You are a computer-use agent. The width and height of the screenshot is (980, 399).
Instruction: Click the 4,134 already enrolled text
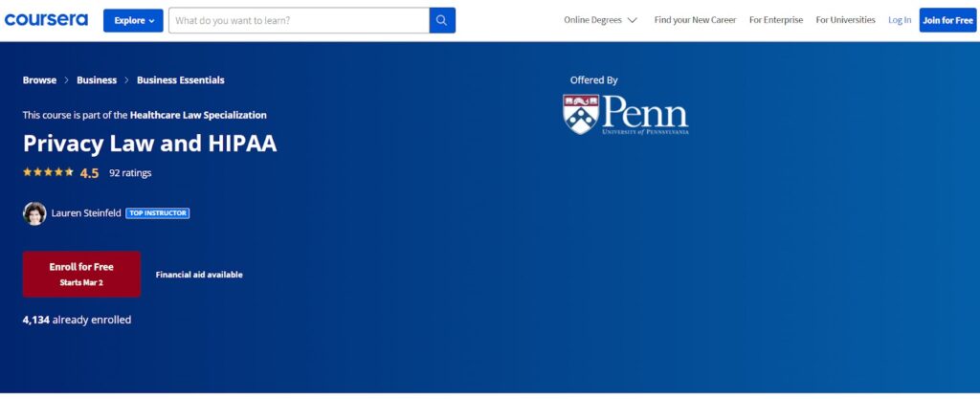(x=77, y=320)
